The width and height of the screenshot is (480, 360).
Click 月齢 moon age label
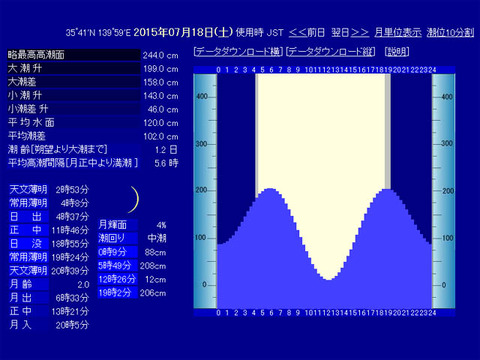(x=28, y=284)
